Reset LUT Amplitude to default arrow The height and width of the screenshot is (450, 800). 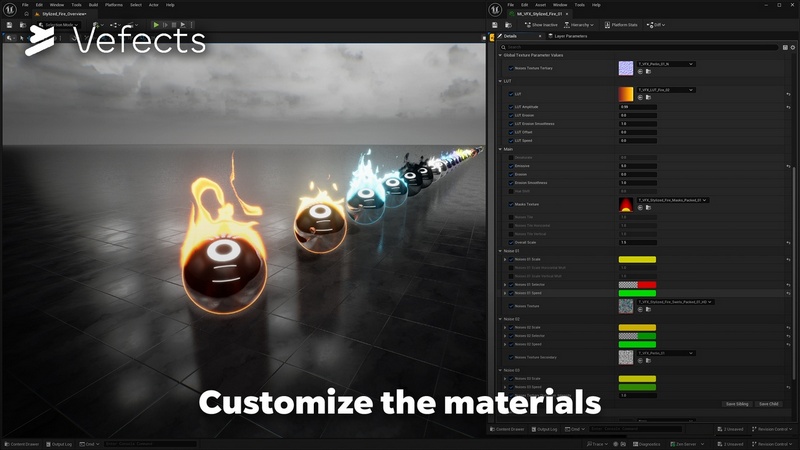(x=790, y=107)
